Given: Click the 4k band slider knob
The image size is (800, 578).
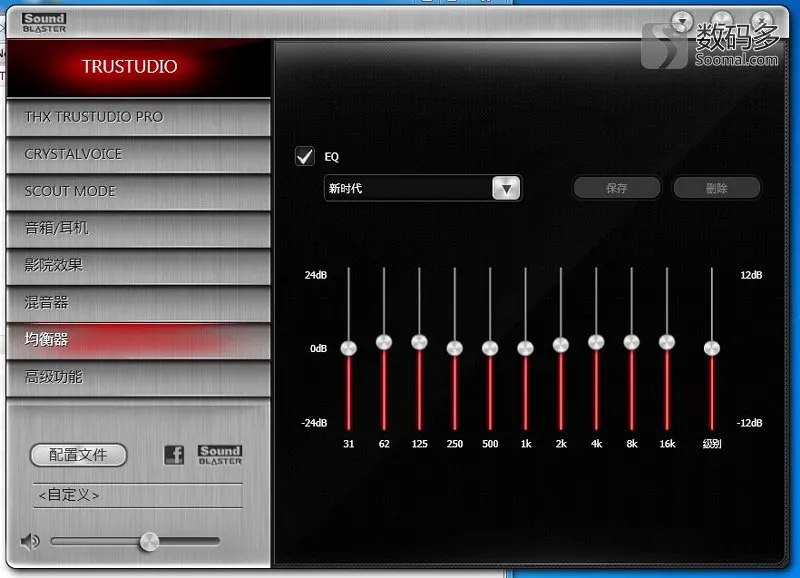Looking at the screenshot, I should click(596, 342).
